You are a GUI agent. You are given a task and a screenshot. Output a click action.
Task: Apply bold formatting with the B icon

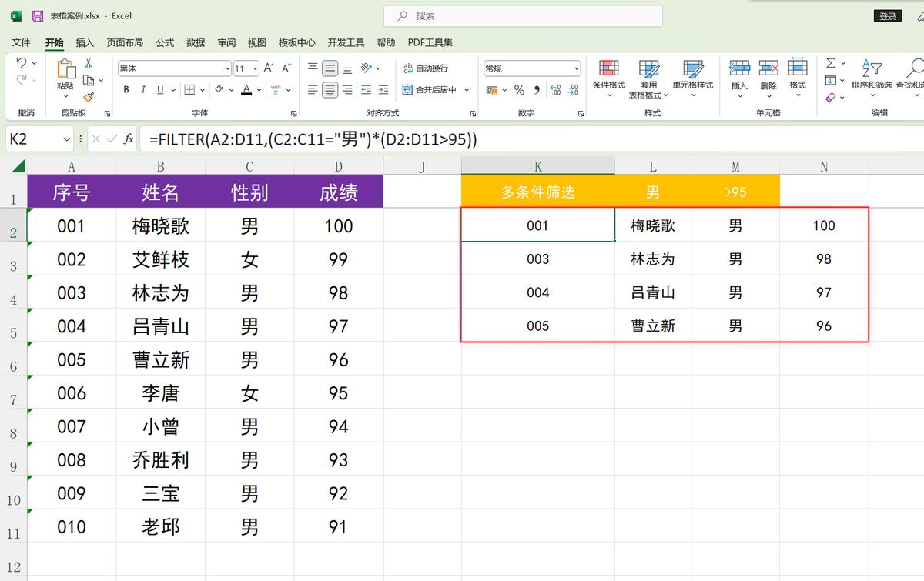click(126, 89)
